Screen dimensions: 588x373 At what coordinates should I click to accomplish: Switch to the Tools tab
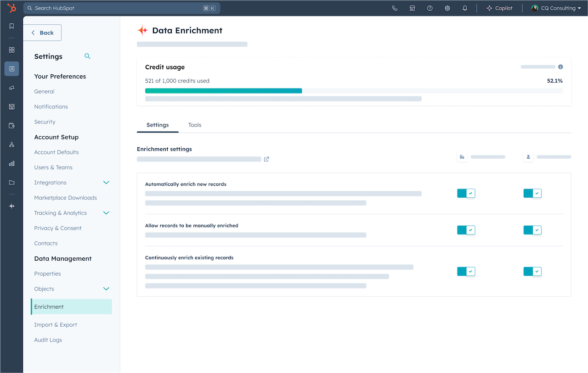pyautogui.click(x=194, y=125)
